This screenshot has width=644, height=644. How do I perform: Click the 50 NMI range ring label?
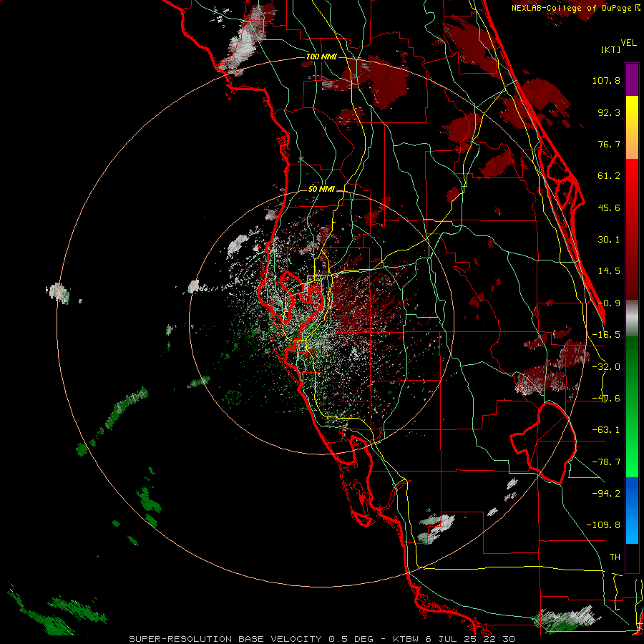321,189
